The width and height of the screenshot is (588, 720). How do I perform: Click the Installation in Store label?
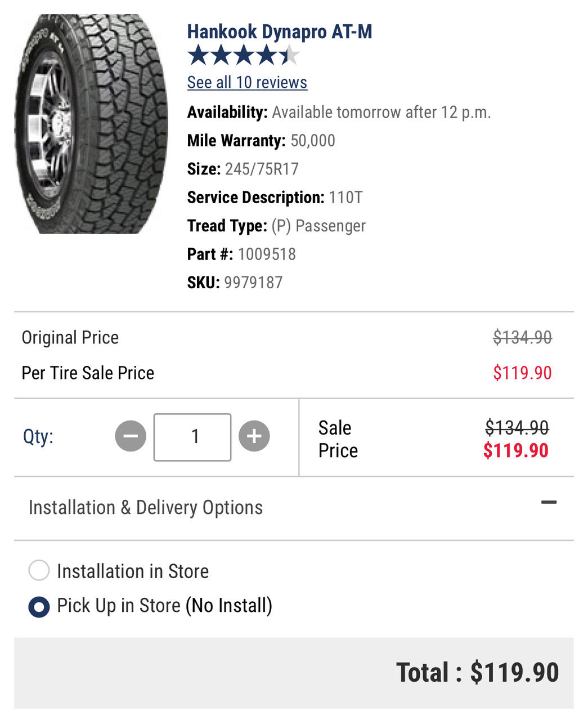click(x=133, y=571)
